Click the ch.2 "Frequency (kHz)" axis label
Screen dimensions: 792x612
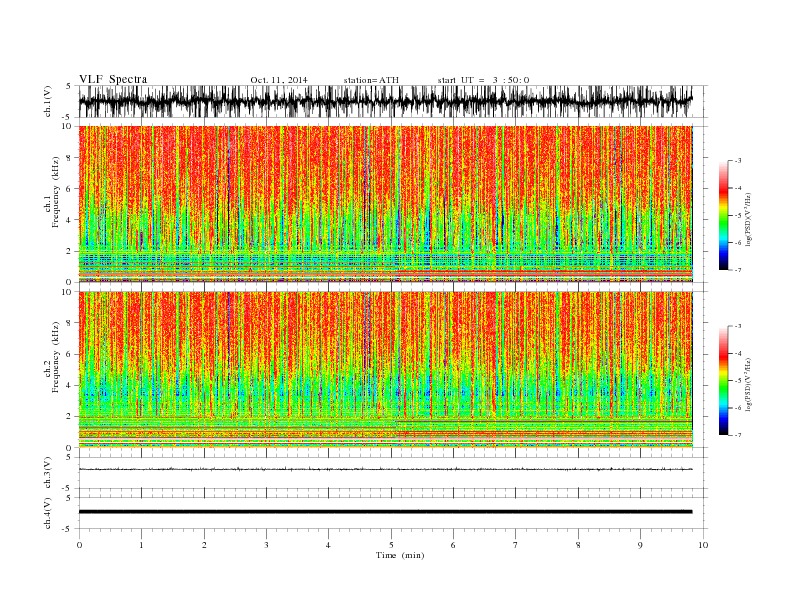56,358
